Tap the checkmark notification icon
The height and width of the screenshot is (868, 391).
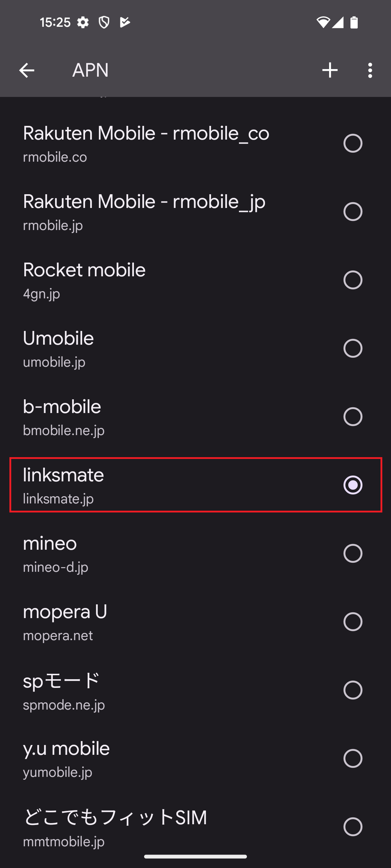tap(125, 23)
